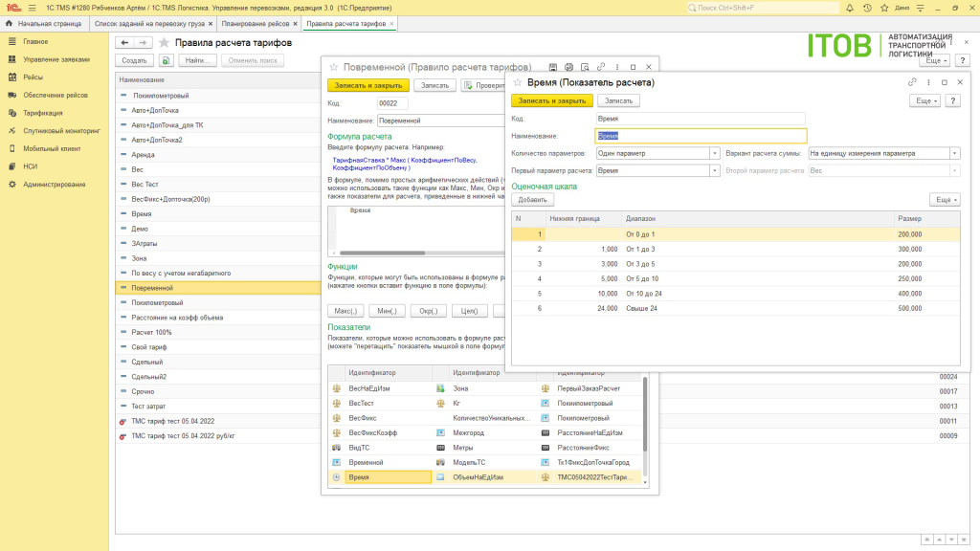980x551 pixels.
Task: Click Код field in Время window
Action: [x=701, y=118]
